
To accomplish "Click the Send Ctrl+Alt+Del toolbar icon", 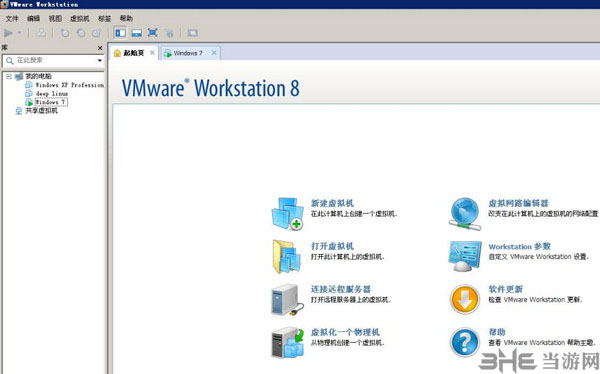I will tap(41, 33).
